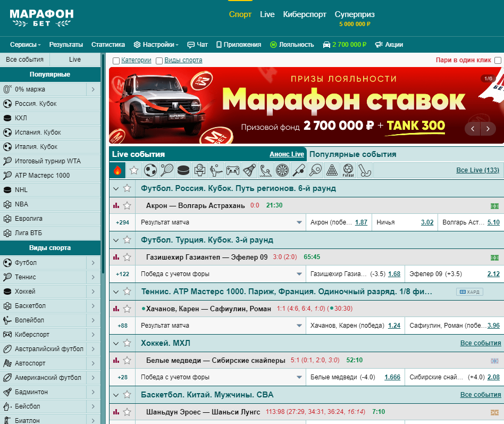Open favorites star filter in Live bar
The width and height of the screenshot is (504, 424).
(134, 170)
